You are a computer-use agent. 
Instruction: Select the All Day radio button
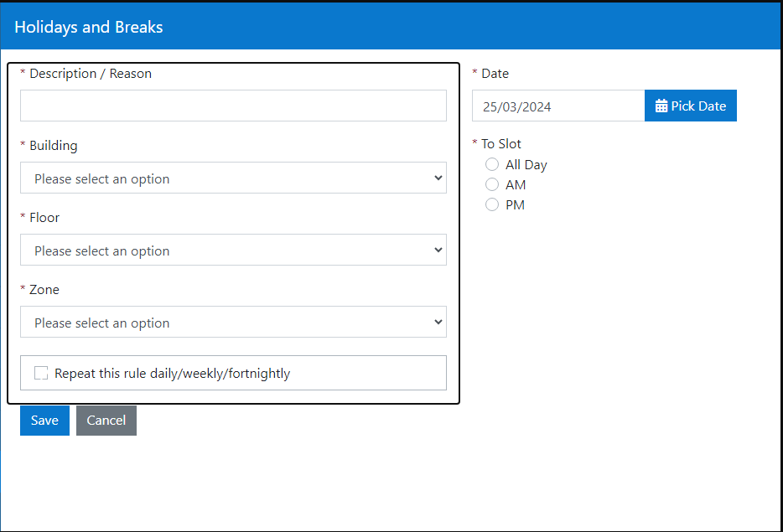(x=492, y=164)
